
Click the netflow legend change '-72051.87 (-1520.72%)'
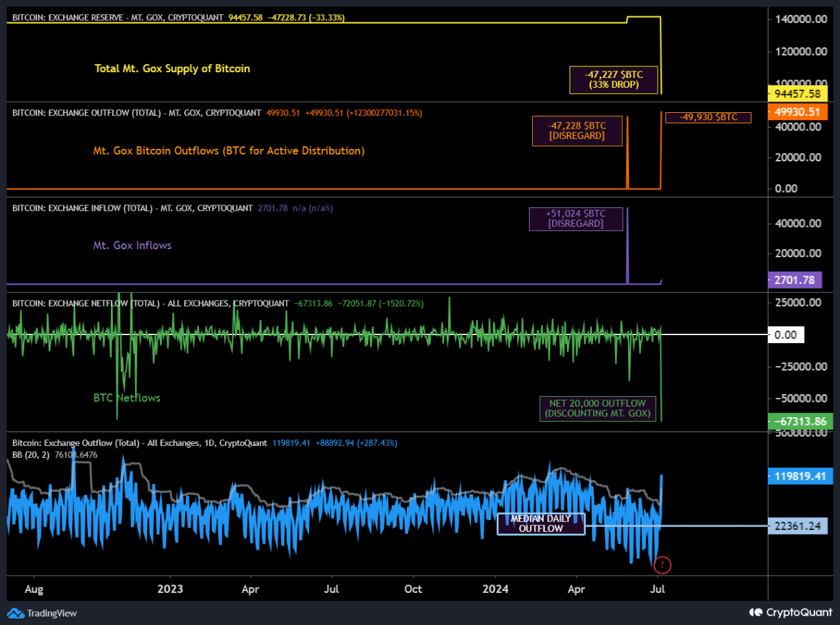(381, 303)
